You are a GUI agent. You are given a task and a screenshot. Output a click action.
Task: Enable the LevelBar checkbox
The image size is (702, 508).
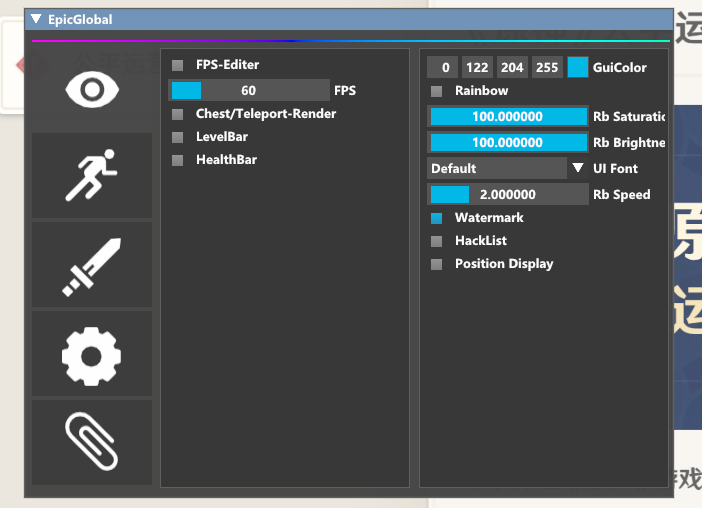coord(178,137)
